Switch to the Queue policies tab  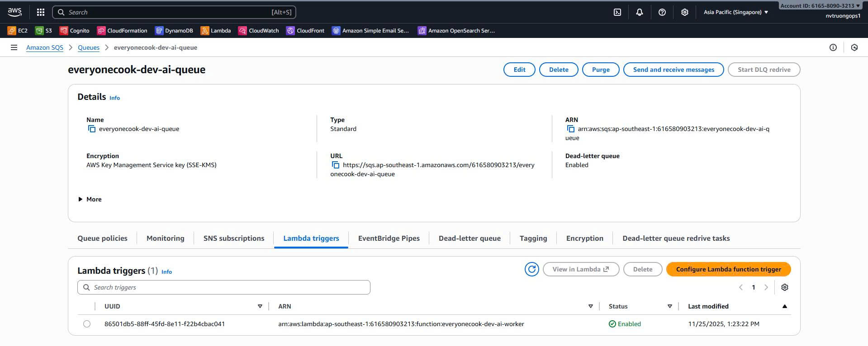(x=102, y=238)
